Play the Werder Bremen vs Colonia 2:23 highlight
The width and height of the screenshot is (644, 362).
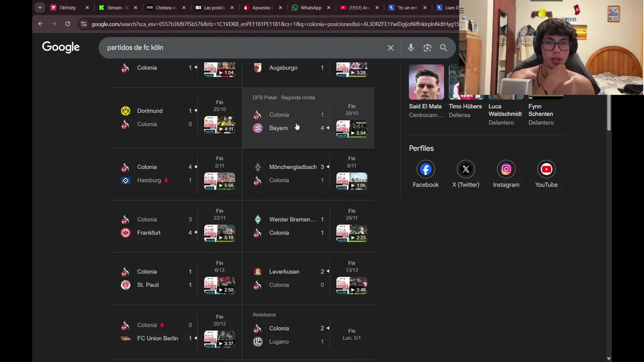point(352,233)
